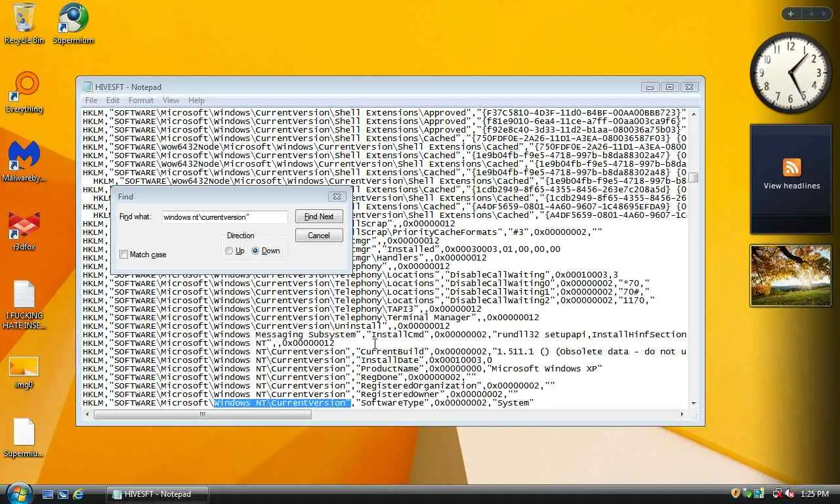Click the HIVESFT - Notepad window title
The width and height of the screenshot is (840, 504).
click(x=128, y=87)
